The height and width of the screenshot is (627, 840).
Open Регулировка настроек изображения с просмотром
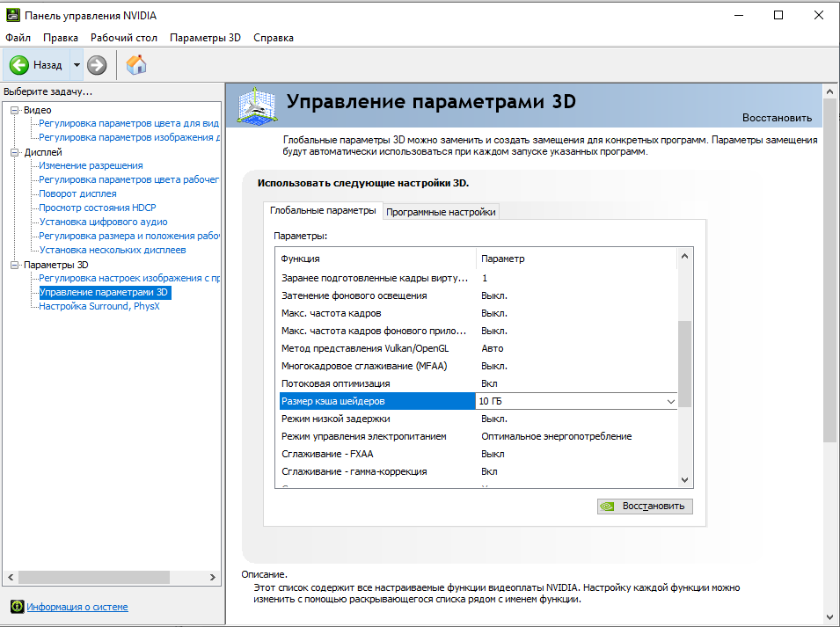(129, 278)
